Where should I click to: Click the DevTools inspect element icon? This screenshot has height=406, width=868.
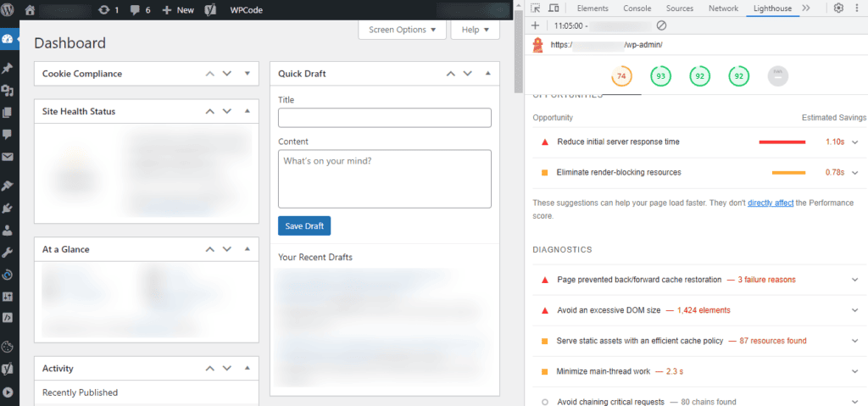tap(536, 8)
